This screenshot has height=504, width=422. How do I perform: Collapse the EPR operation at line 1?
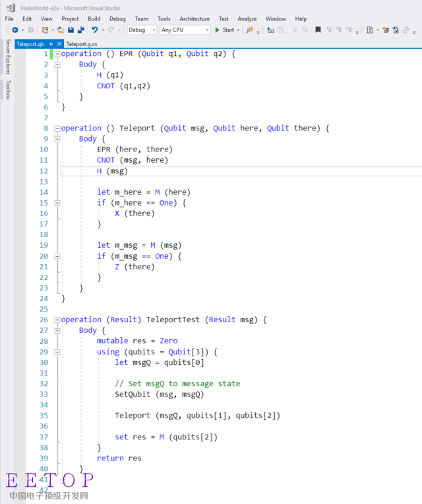point(57,54)
